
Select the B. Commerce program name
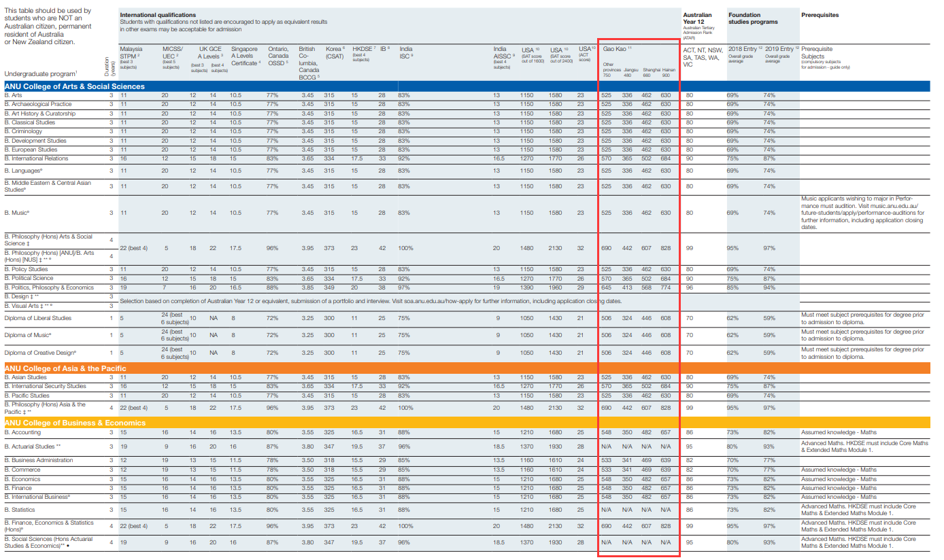point(22,470)
